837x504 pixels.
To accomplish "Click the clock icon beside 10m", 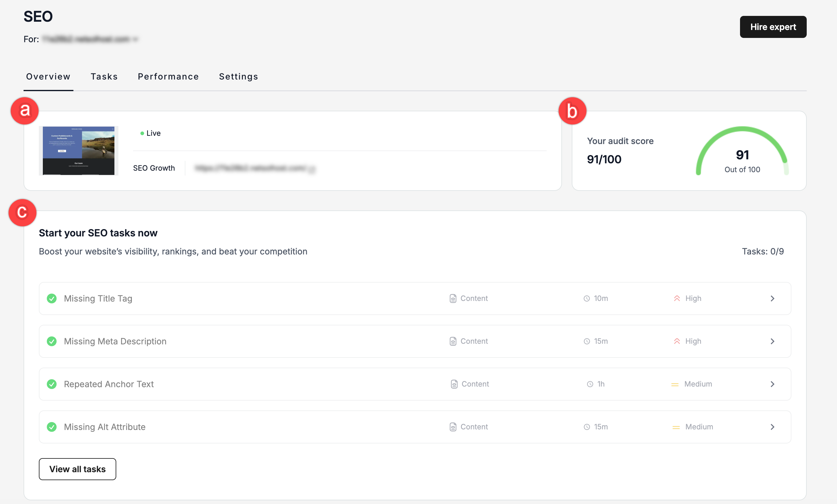I will [x=587, y=298].
